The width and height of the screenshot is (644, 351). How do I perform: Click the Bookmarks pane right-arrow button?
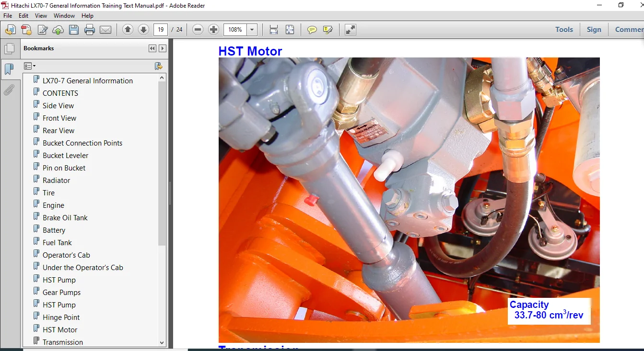point(163,48)
